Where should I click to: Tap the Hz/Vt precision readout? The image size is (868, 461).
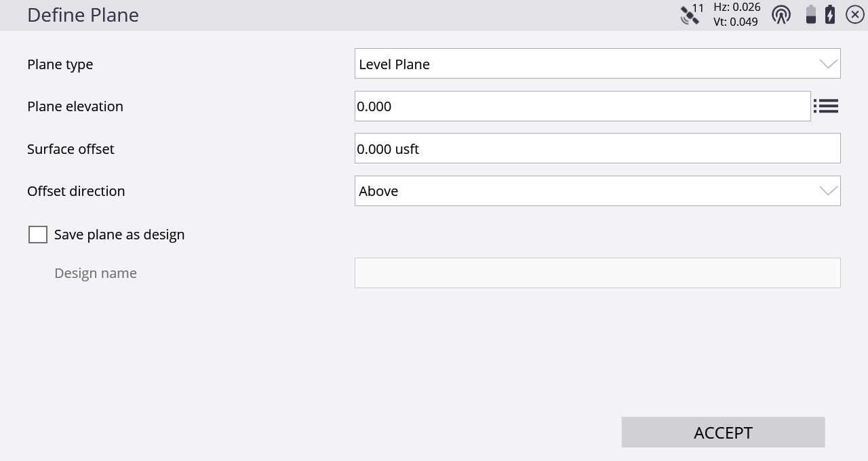tap(736, 14)
